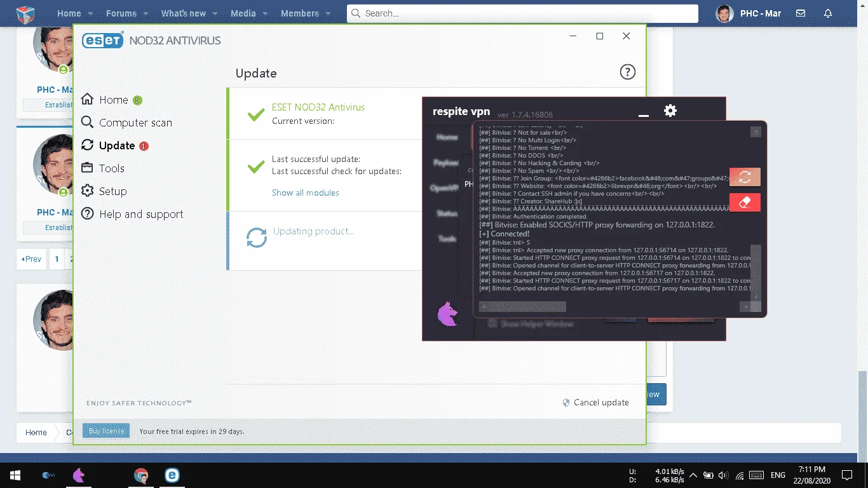Image resolution: width=868 pixels, height=488 pixels.
Task: Click the magnifier icon beside Computer scan
Action: coord(87,123)
